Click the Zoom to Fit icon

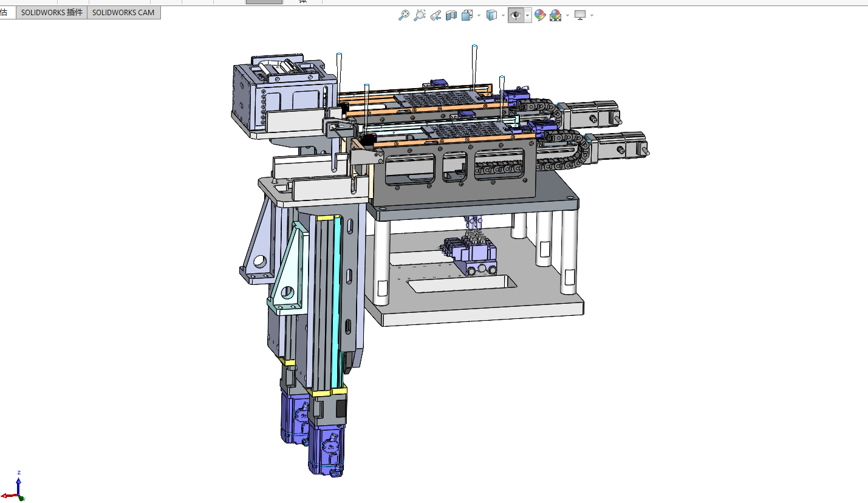(x=403, y=16)
